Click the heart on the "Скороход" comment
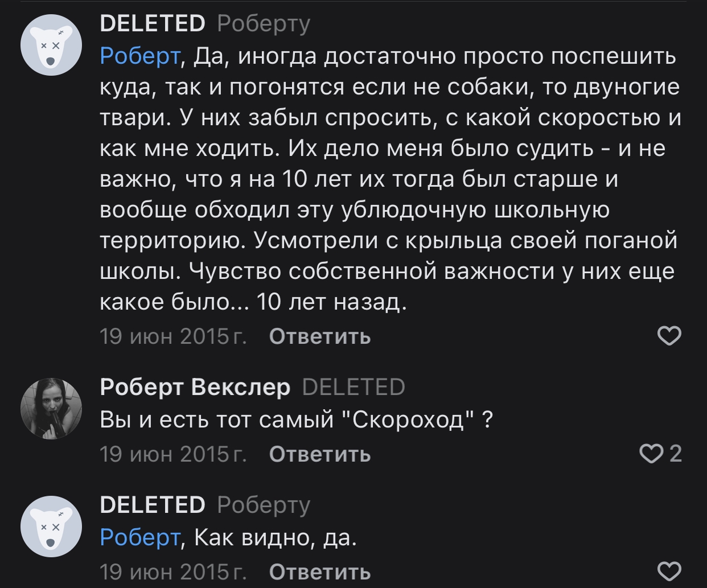Image resolution: width=707 pixels, height=588 pixels. point(651,454)
